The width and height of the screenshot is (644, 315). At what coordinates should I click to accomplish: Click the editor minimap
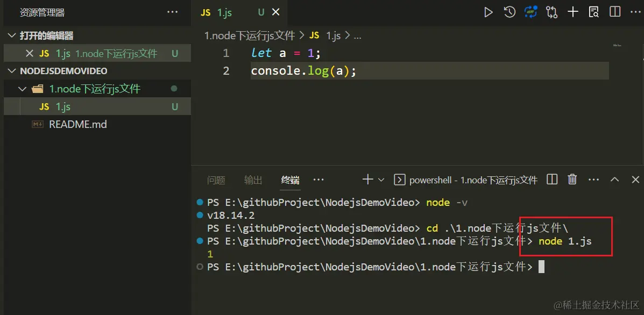tap(617, 45)
